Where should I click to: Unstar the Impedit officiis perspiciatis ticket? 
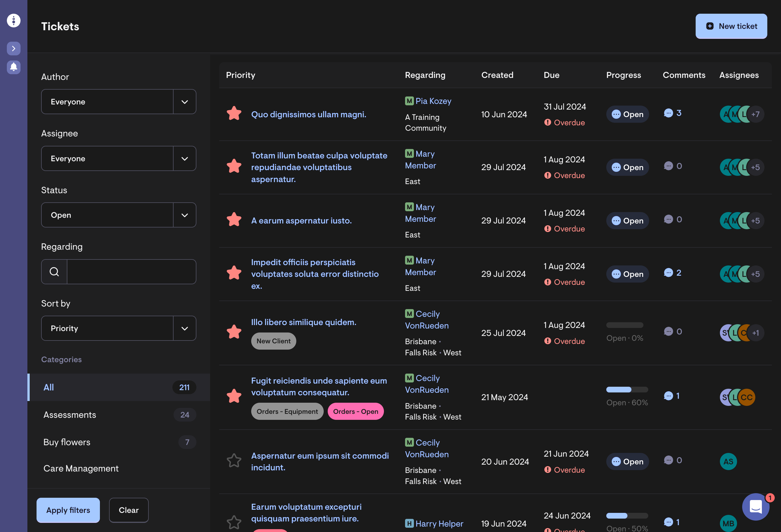[234, 273]
